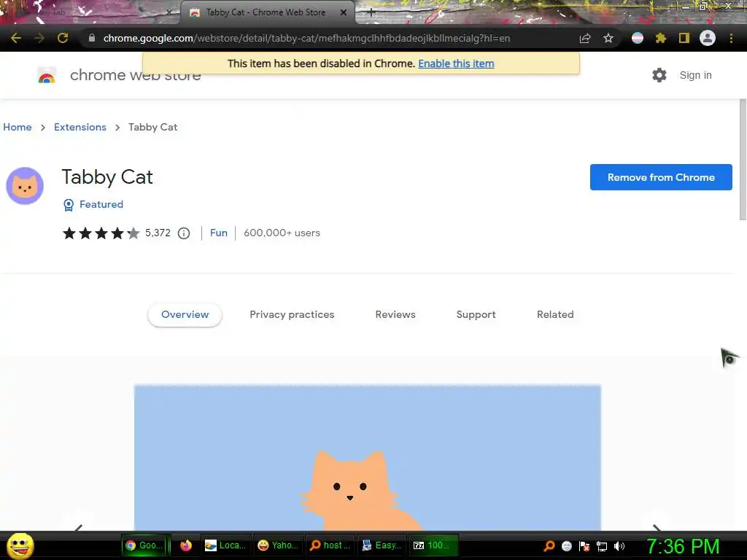This screenshot has width=747, height=560.
Task: Open the Fun category link
Action: point(219,233)
